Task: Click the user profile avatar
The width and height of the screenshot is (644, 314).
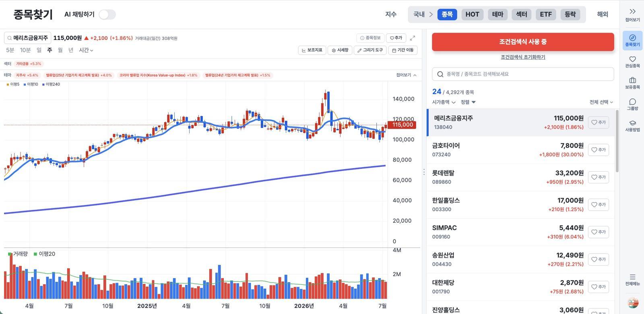Action: [x=633, y=303]
